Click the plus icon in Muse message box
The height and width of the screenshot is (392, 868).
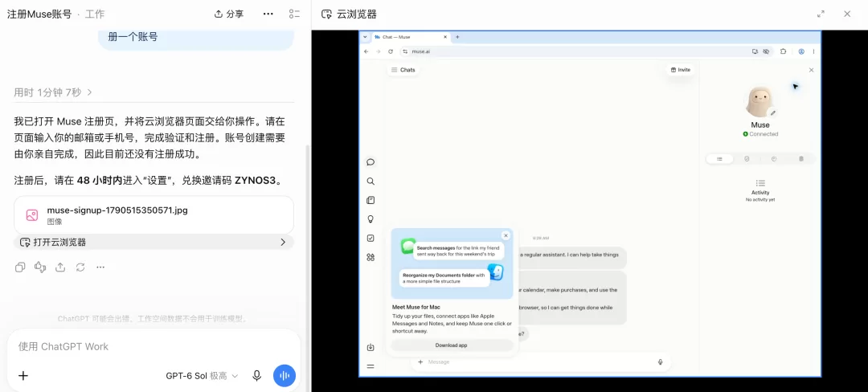[420, 361]
